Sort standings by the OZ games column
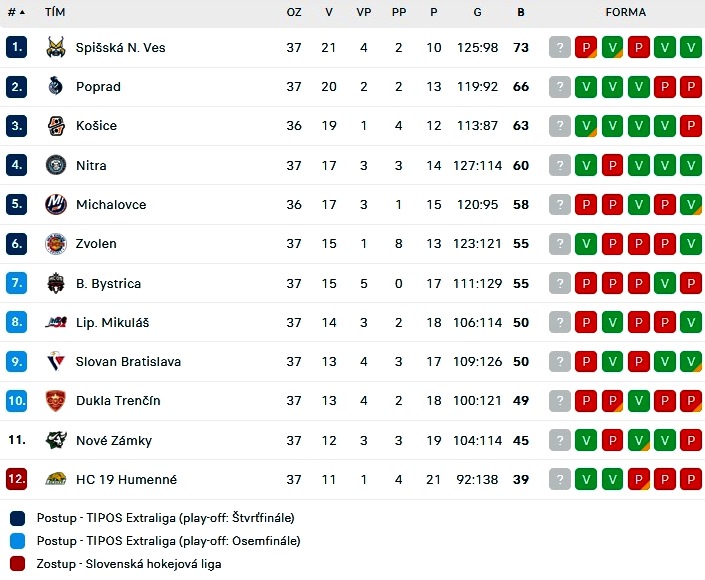Screen dimensions: 705x580 294,12
